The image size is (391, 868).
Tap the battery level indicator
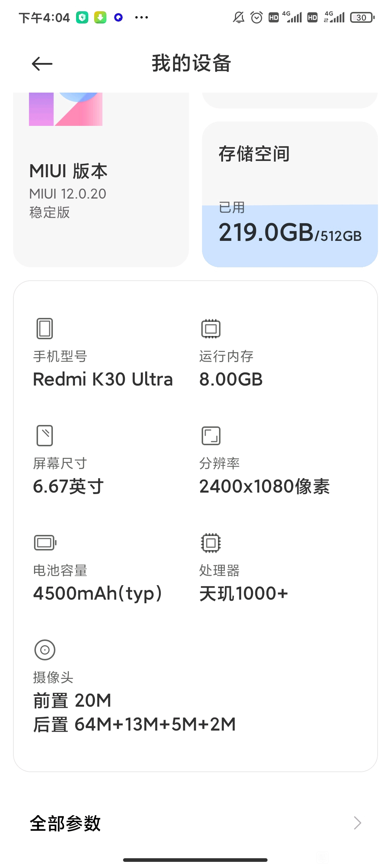coord(362,17)
